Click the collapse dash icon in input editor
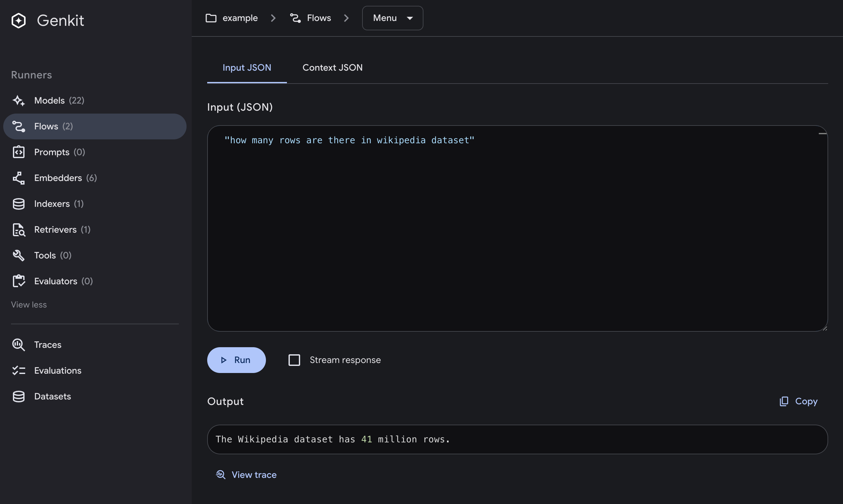 pos(822,134)
